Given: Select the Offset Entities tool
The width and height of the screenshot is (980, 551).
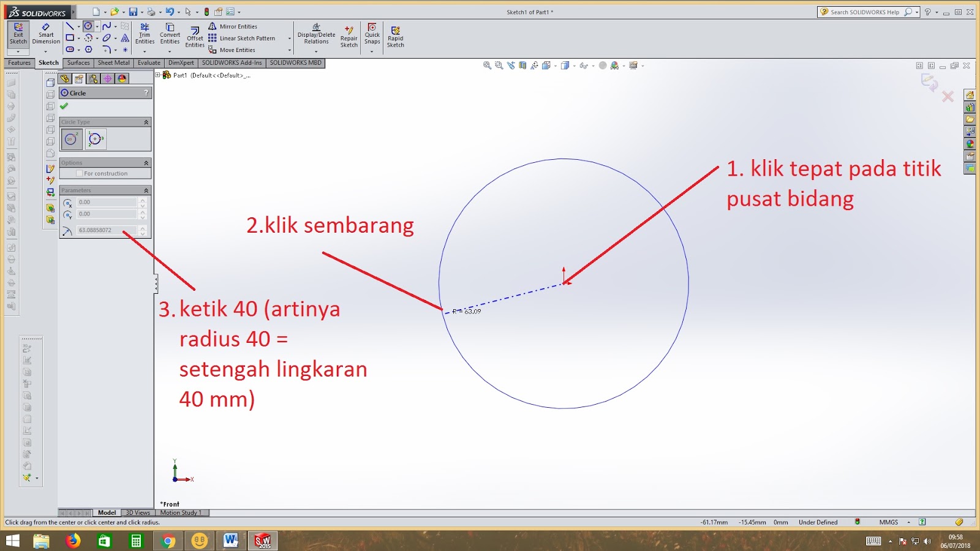Looking at the screenshot, I should pyautogui.click(x=194, y=37).
